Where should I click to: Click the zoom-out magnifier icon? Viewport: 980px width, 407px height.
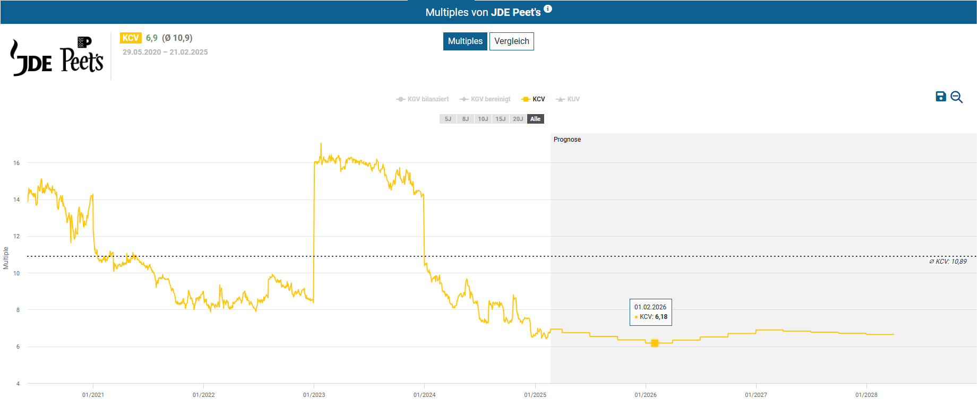pos(956,97)
